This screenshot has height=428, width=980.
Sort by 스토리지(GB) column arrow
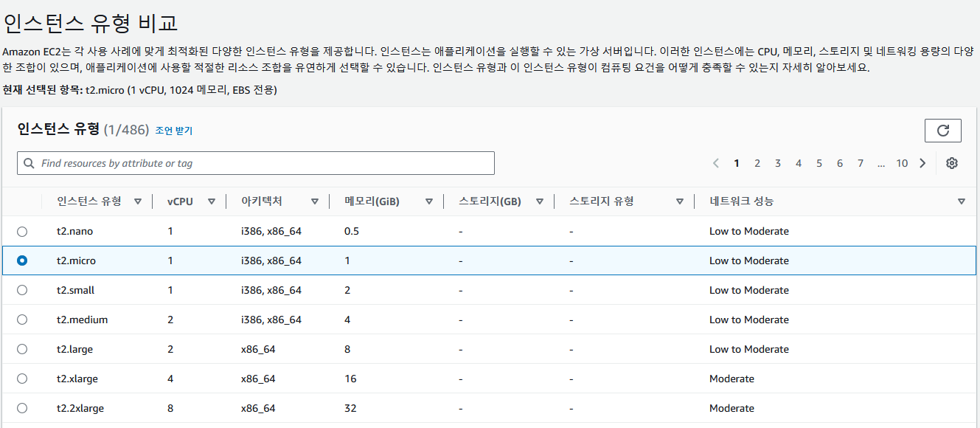[x=540, y=201]
